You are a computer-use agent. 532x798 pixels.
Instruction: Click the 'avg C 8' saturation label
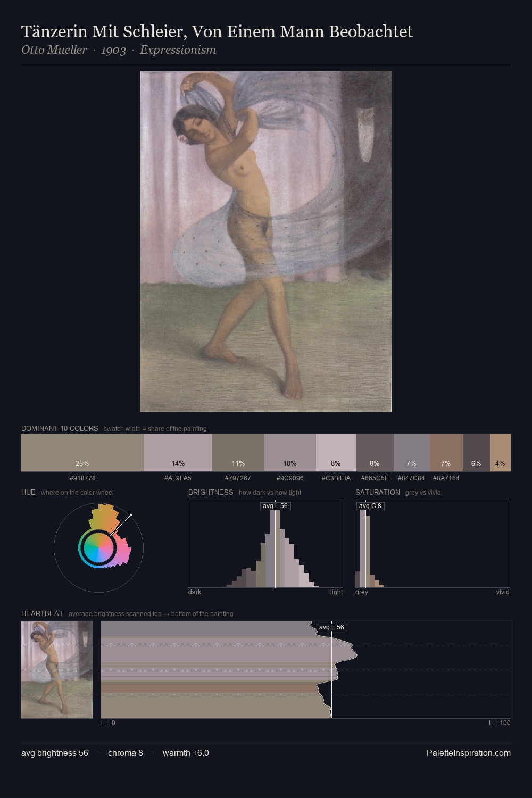(x=370, y=506)
